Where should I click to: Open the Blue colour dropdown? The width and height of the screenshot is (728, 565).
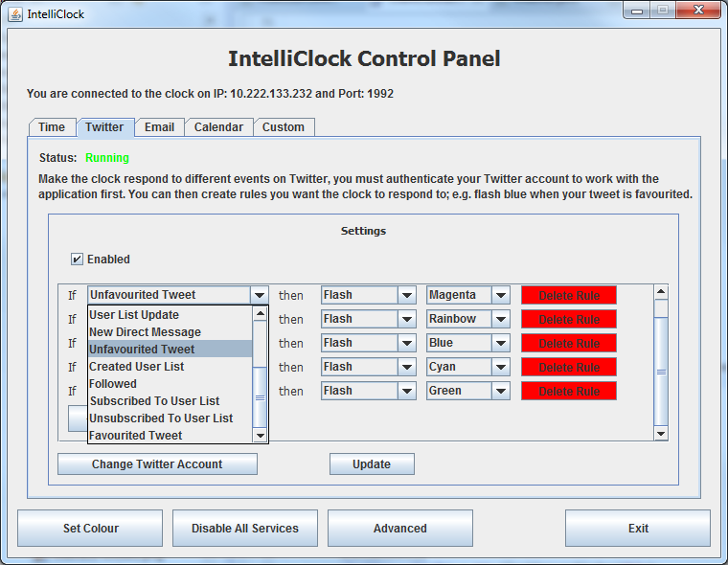click(500, 343)
